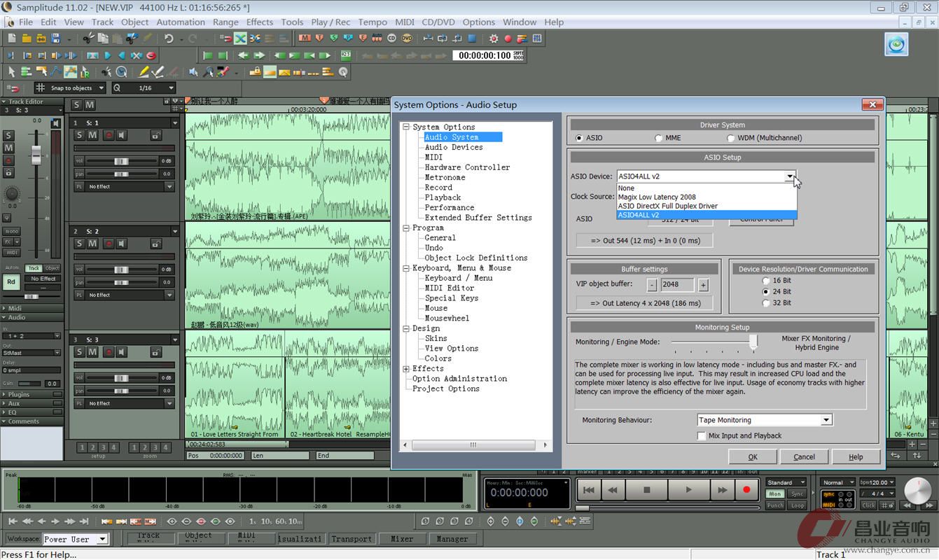Click the red record dot toolbar icon
The height and width of the screenshot is (560, 939).
(508, 38)
